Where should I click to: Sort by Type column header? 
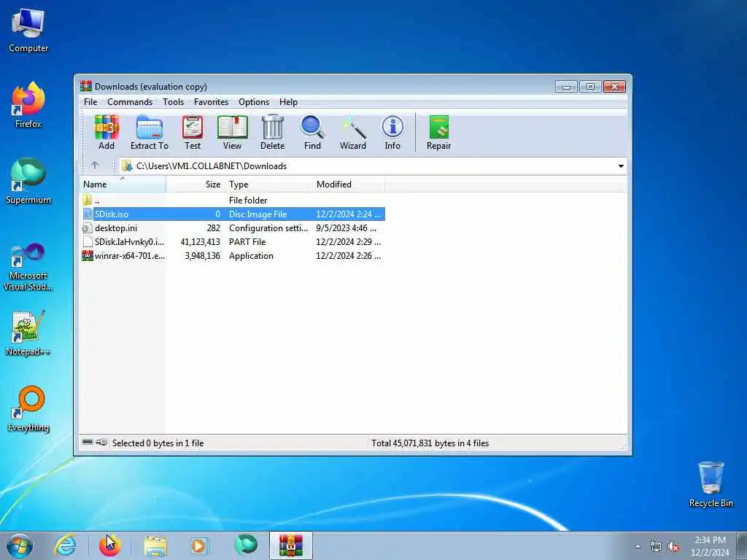pyautogui.click(x=268, y=184)
